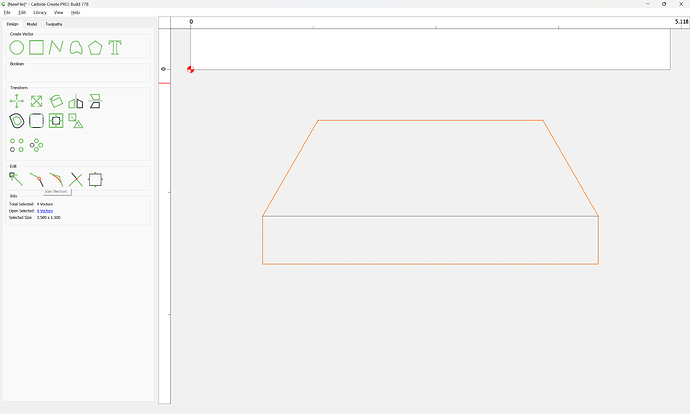Select the Rectangle vector tool

point(37,48)
